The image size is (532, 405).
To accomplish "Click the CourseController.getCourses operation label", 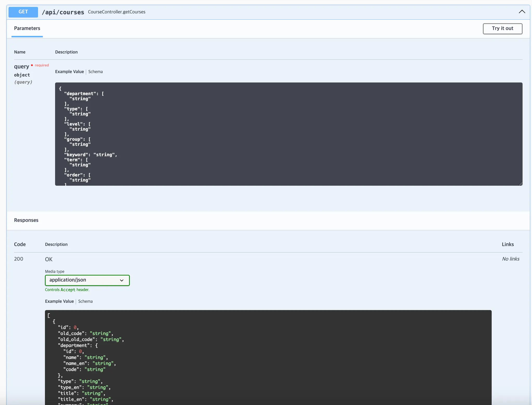I will click(117, 12).
